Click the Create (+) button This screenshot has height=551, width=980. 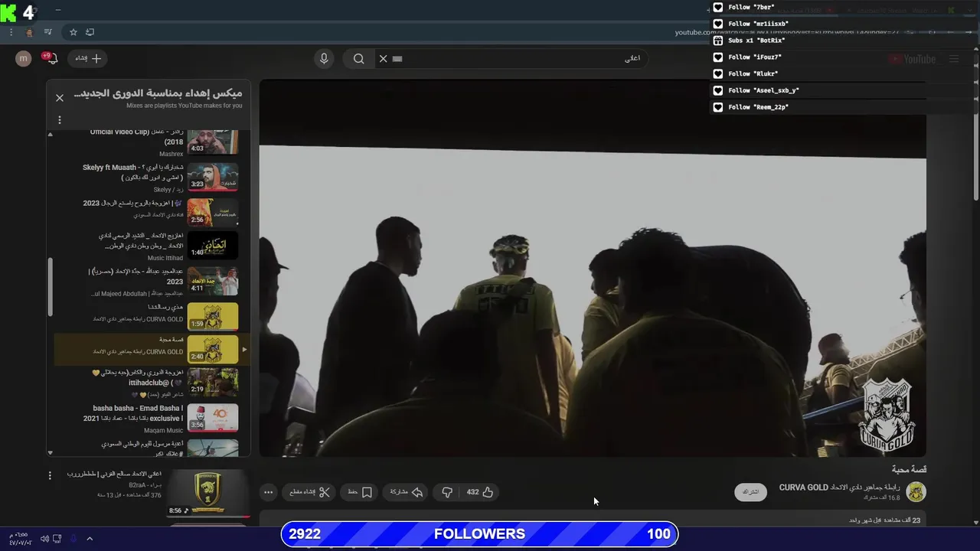point(88,58)
